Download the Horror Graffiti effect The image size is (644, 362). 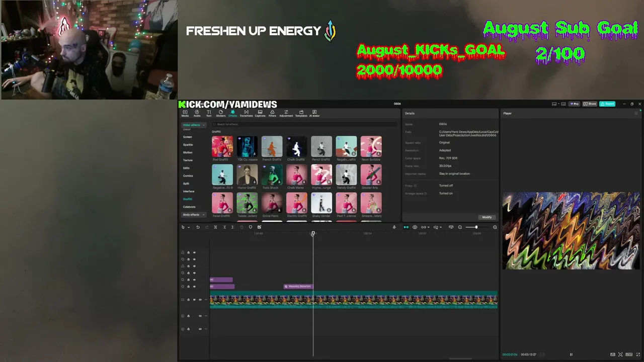[255, 182]
